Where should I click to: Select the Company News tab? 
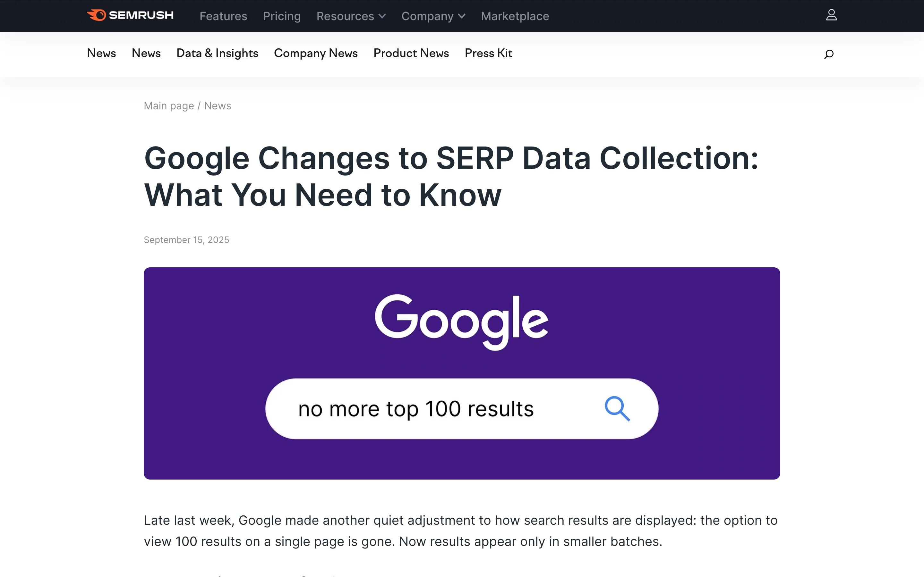point(316,53)
